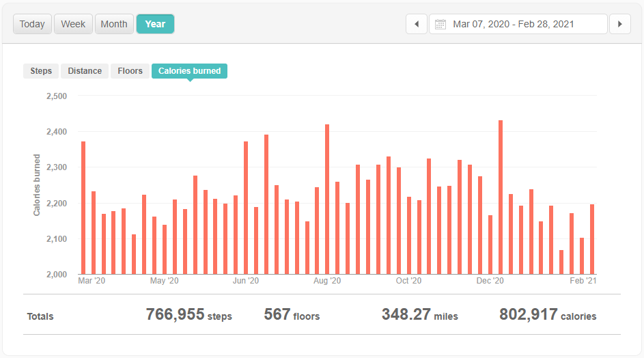Image resolution: width=644 pixels, height=358 pixels.
Task: Click the 348.27 miles total
Action: tap(419, 315)
